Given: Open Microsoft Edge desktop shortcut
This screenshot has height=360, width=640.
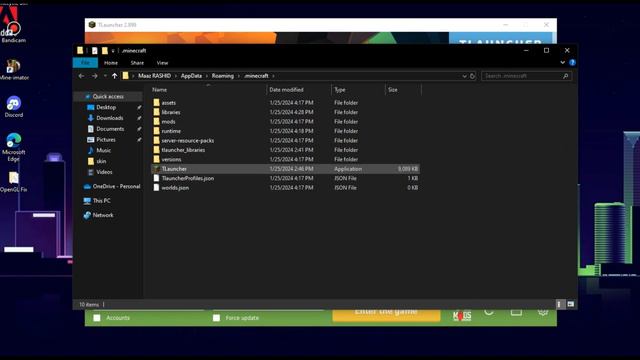Looking at the screenshot, I should pos(13,147).
